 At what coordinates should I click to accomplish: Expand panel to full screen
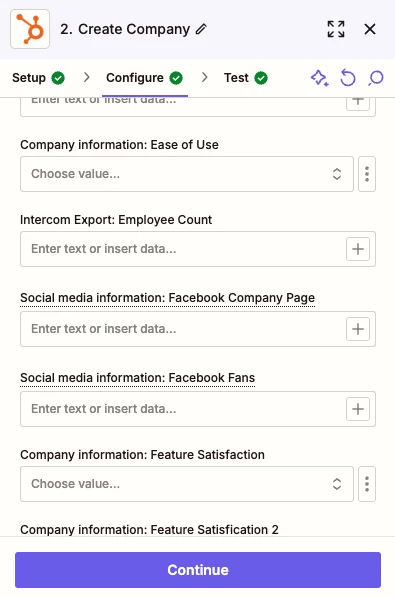(x=336, y=29)
